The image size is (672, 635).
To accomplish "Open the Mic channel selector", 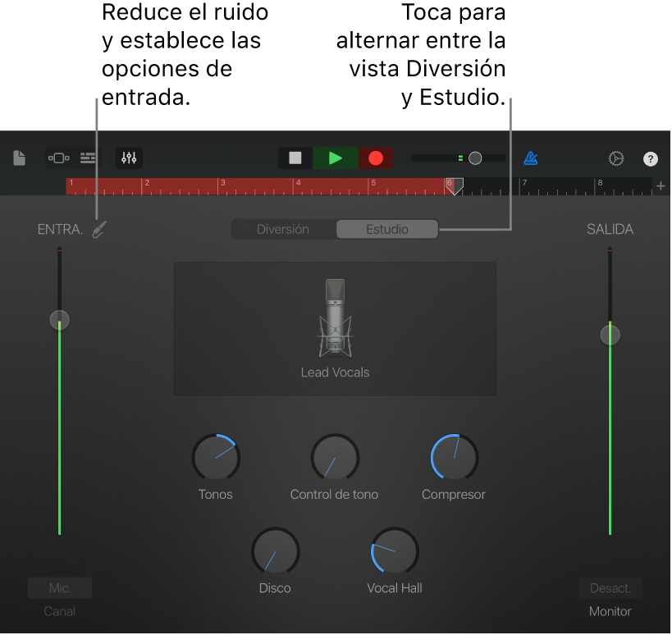I will coord(59,588).
